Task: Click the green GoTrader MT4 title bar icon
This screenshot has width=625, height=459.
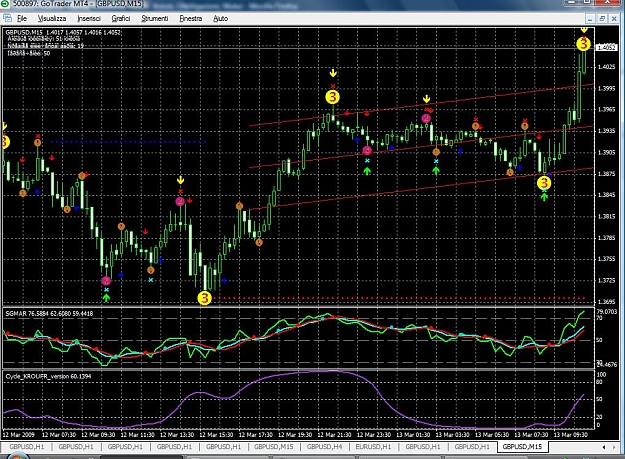Action: [6, 4]
